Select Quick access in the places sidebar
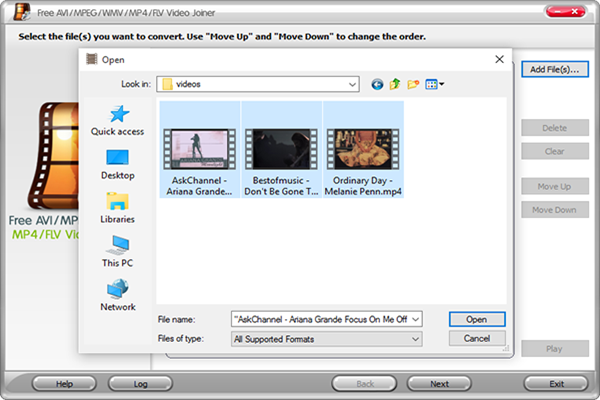Viewport: 600px width, 400px height. 117,120
